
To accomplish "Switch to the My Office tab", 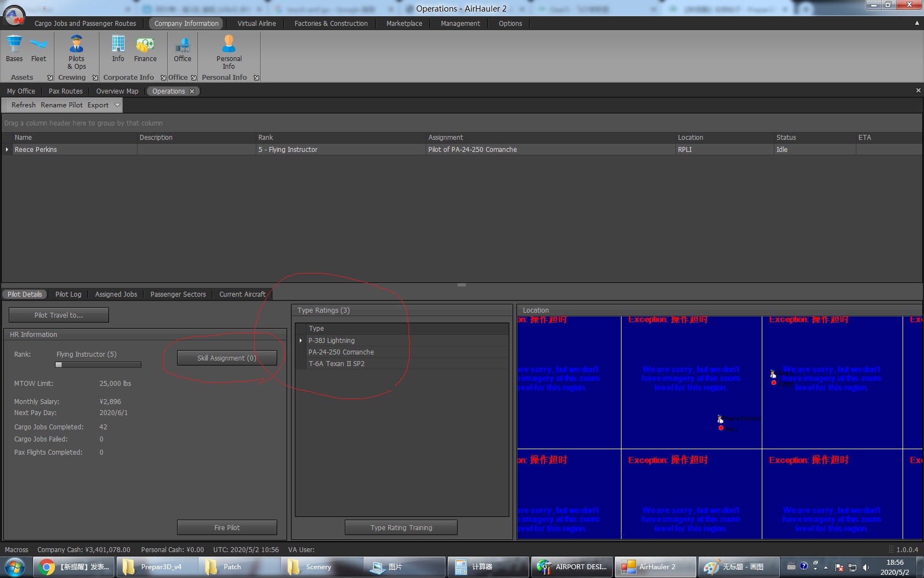I will (21, 91).
